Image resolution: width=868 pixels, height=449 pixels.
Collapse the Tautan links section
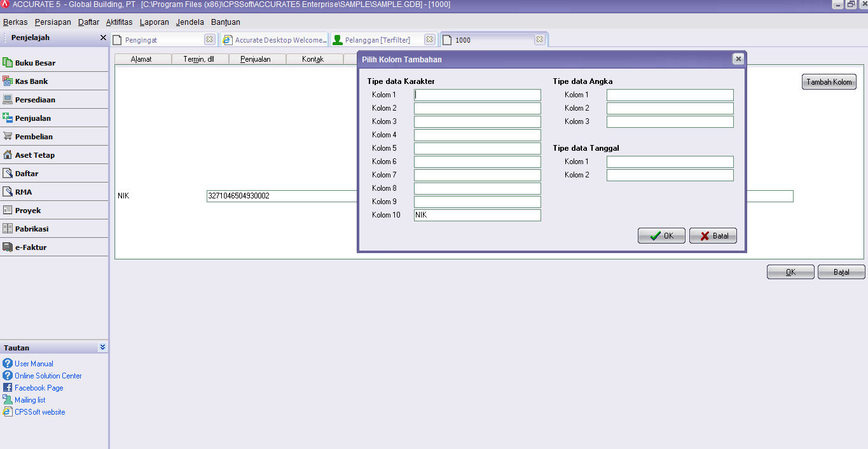[102, 347]
